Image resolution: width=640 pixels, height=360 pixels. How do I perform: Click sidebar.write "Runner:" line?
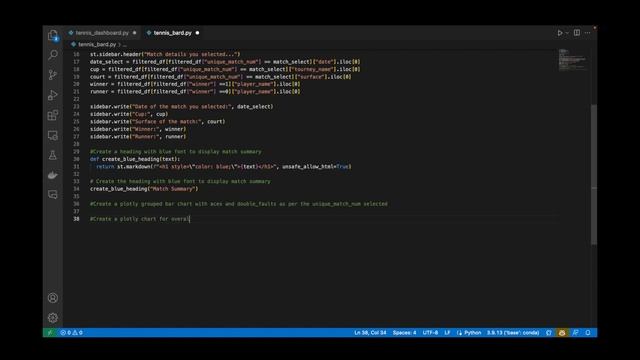[x=138, y=137]
